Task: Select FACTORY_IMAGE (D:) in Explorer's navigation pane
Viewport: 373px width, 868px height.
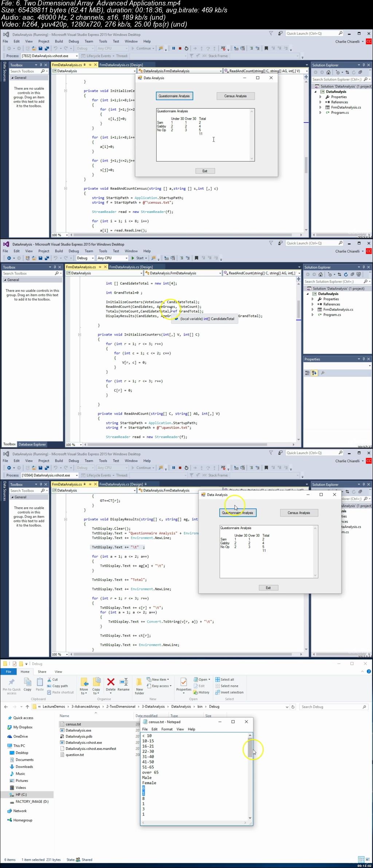Action: (x=32, y=801)
